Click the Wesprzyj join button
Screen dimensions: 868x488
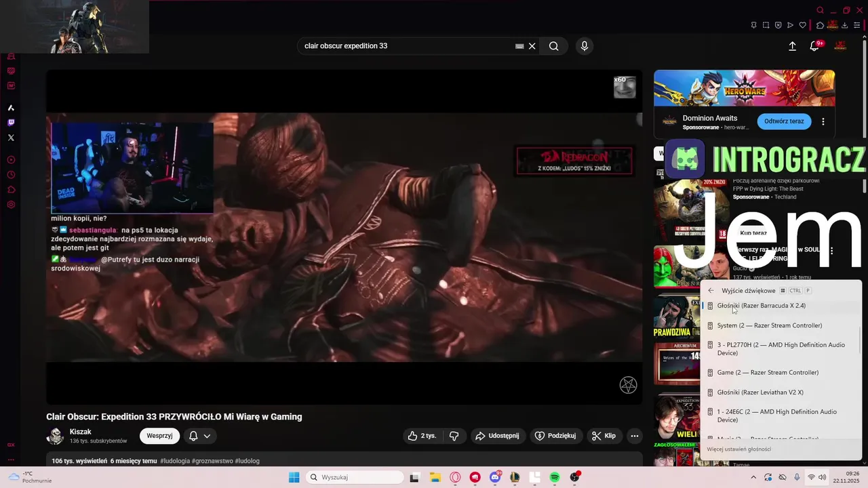[x=159, y=436]
